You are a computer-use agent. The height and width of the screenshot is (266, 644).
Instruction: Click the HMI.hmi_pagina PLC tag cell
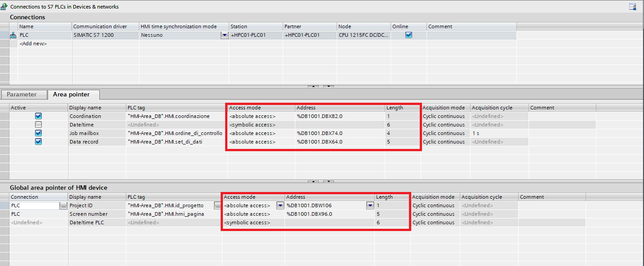point(174,214)
